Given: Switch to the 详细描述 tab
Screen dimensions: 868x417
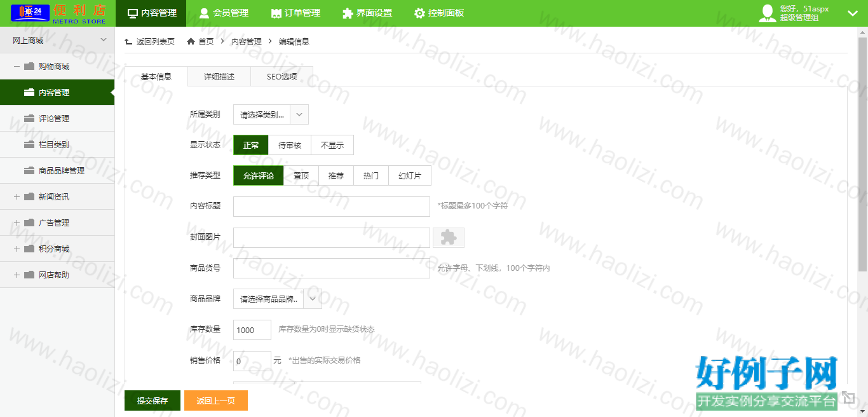Looking at the screenshot, I should click(219, 76).
